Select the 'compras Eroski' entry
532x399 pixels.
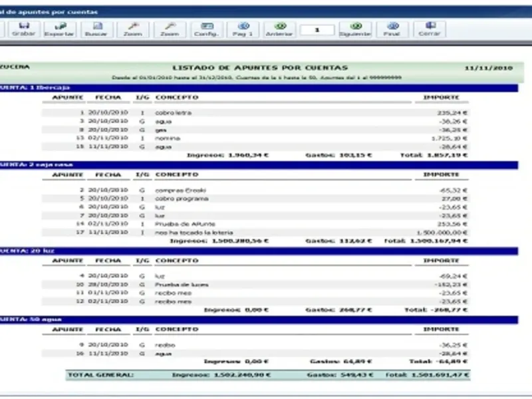[180, 190]
